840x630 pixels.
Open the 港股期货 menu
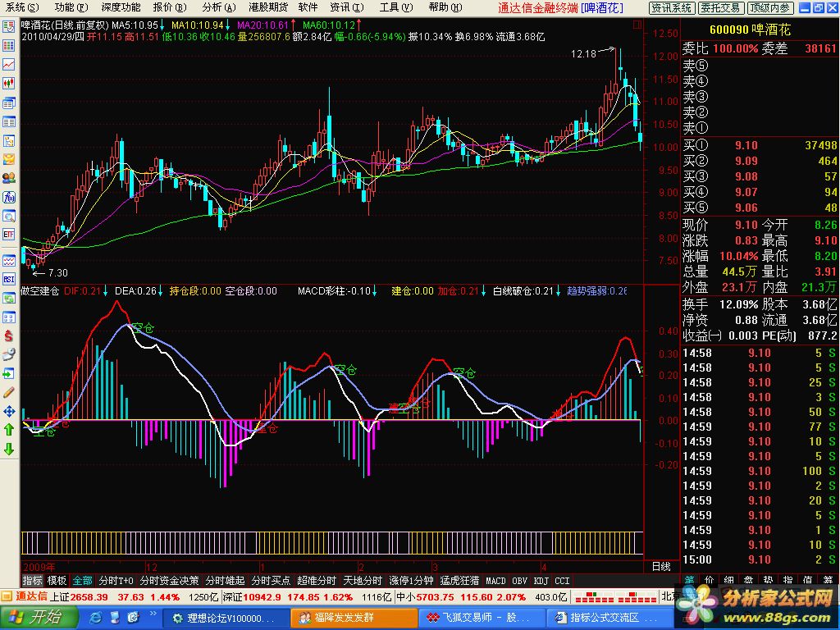(268, 7)
